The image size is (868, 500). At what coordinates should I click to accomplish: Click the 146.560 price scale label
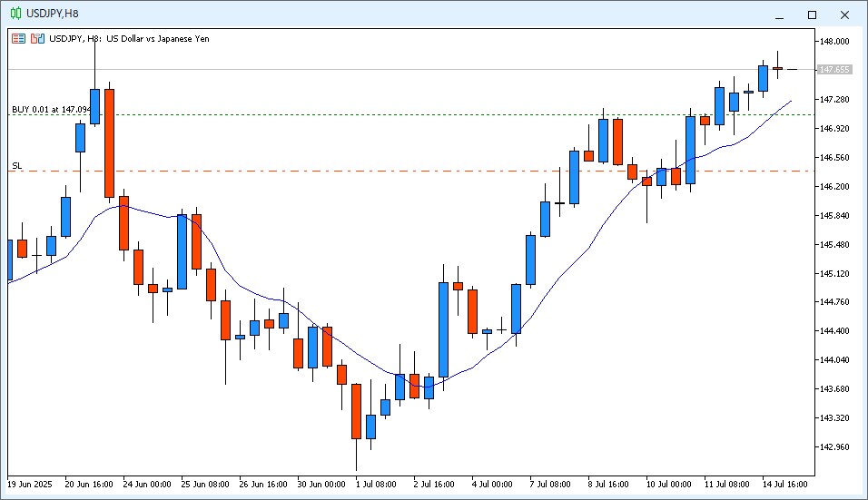click(834, 158)
